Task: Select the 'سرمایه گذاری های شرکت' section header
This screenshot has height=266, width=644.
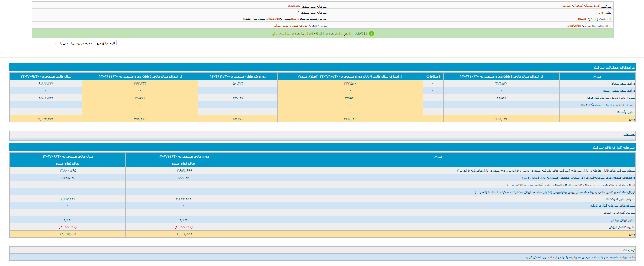Action: pos(615,147)
